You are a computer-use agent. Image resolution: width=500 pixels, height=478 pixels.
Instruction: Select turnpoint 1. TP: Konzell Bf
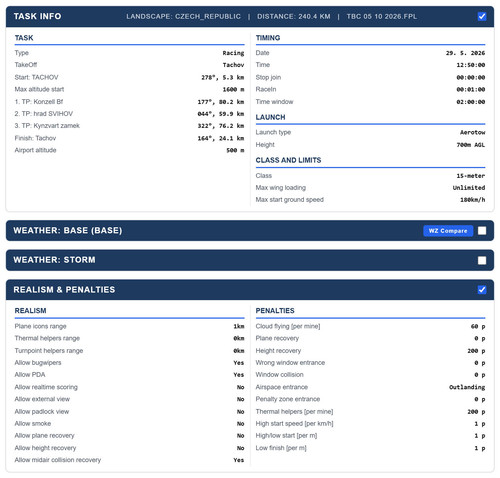[39, 102]
